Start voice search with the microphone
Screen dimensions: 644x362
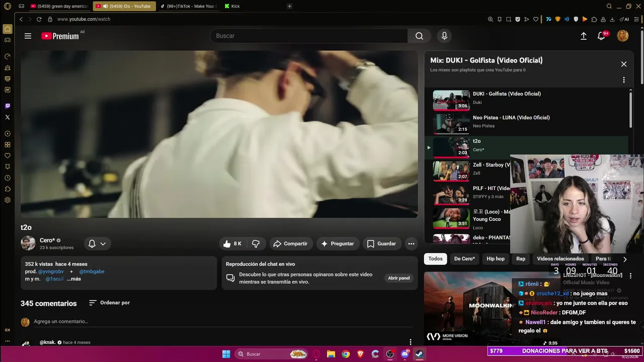tap(444, 36)
